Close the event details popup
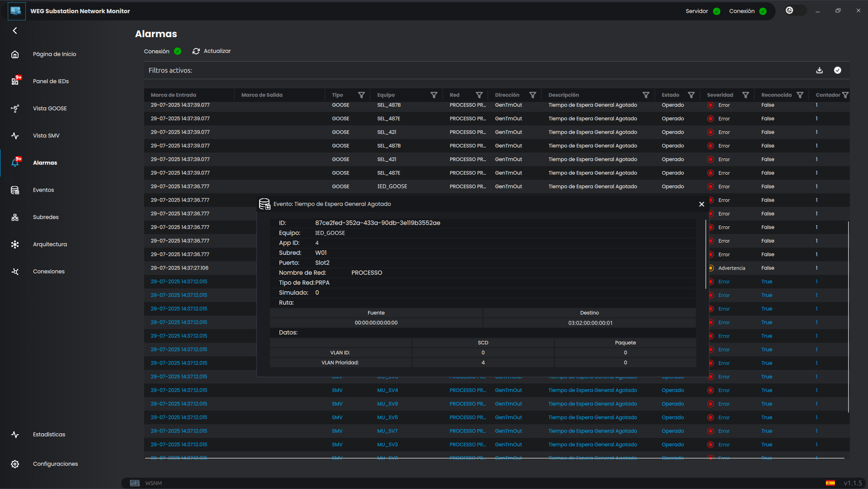 coord(701,204)
